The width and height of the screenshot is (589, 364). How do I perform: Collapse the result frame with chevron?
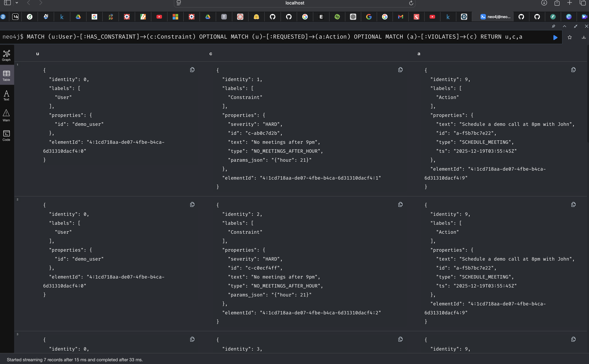pyautogui.click(x=565, y=26)
